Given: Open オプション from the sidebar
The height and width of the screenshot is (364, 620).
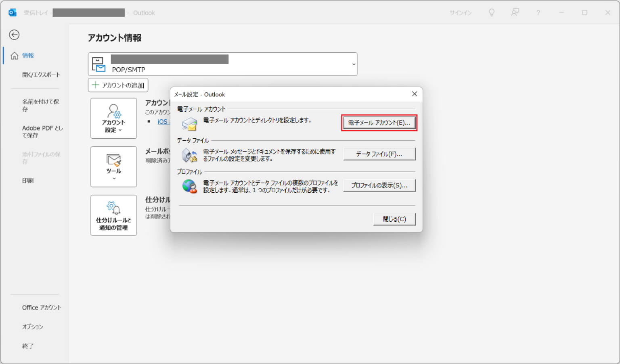Looking at the screenshot, I should coord(32,327).
